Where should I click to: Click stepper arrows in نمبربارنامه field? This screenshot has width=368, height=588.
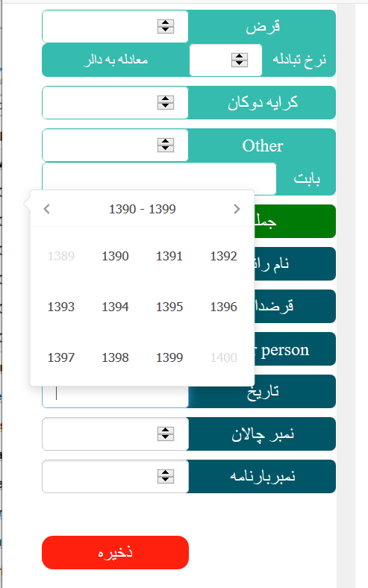click(x=166, y=476)
